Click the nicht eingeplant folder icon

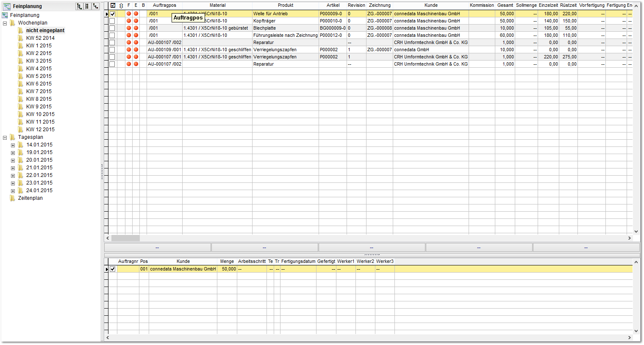21,30
